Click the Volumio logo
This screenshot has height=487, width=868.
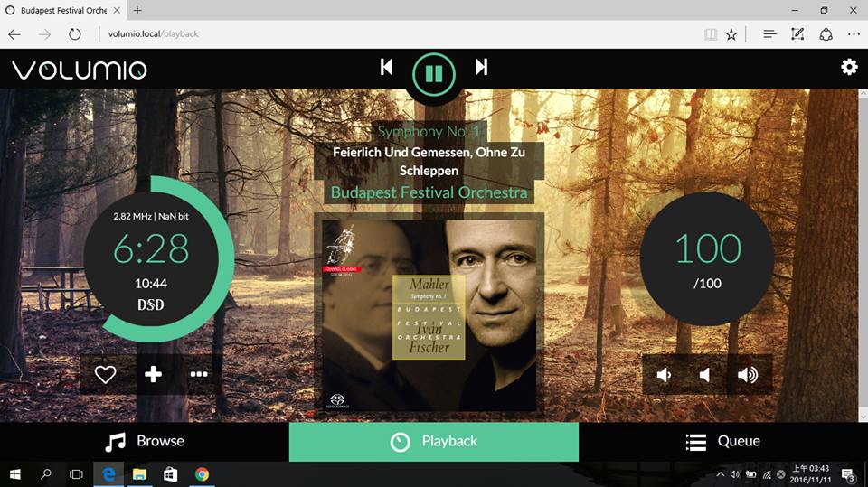point(79,70)
